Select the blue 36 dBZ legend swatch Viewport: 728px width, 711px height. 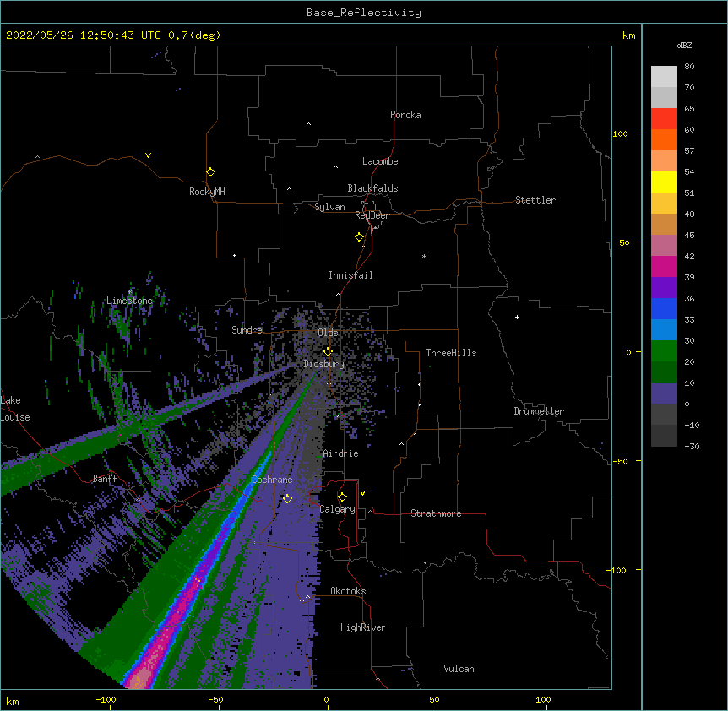coord(664,308)
